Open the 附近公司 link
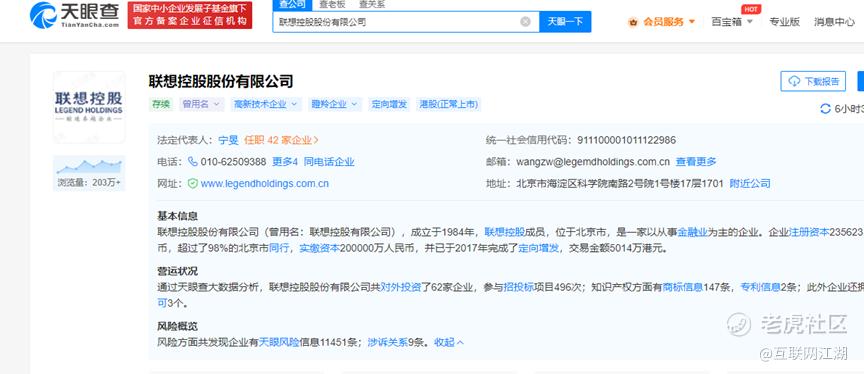864x374 pixels. (x=750, y=183)
